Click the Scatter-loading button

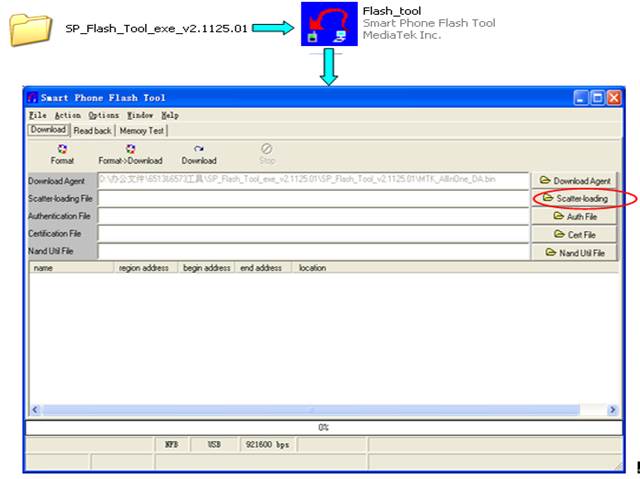(x=574, y=198)
